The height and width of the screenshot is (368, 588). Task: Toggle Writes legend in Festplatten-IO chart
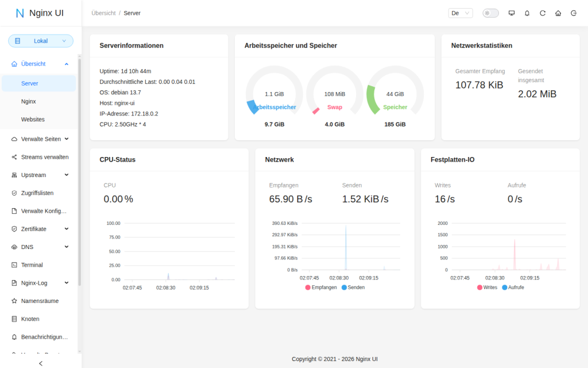(x=487, y=287)
